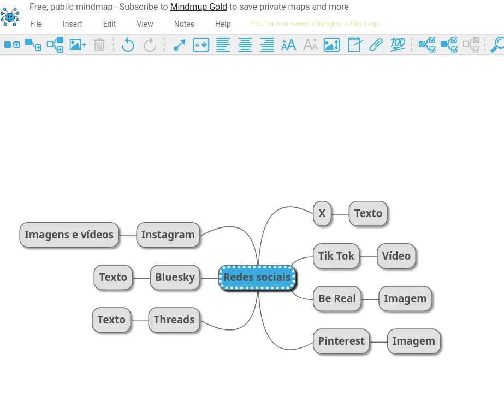The width and height of the screenshot is (504, 420).
Task: Select the Bluesky node
Action: (x=175, y=278)
